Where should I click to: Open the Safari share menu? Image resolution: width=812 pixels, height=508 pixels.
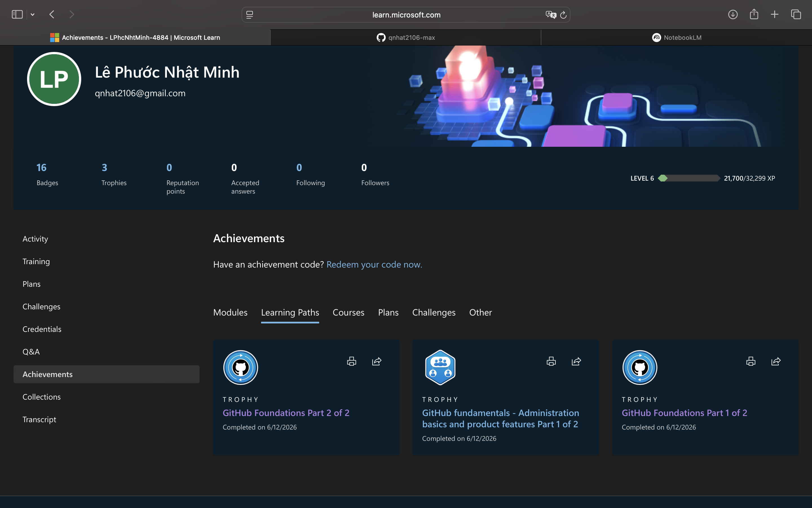754,14
